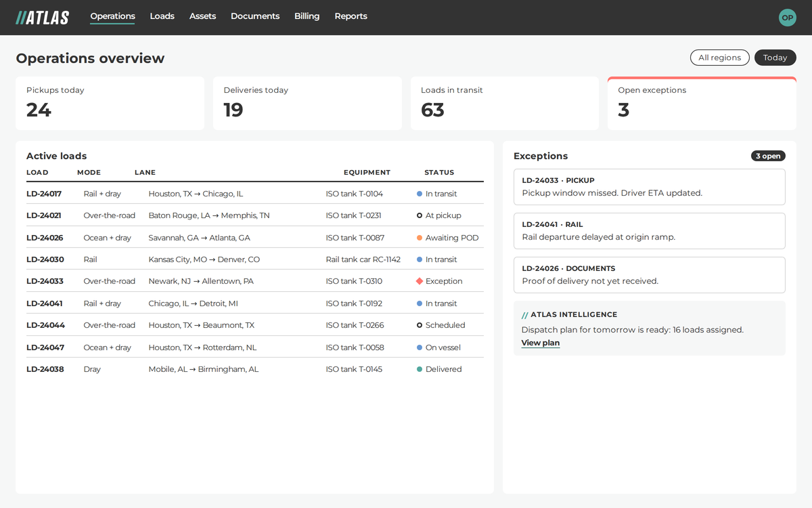812x508 pixels.
Task: Click equipment Rail tank car RC-1142
Action: (363, 259)
